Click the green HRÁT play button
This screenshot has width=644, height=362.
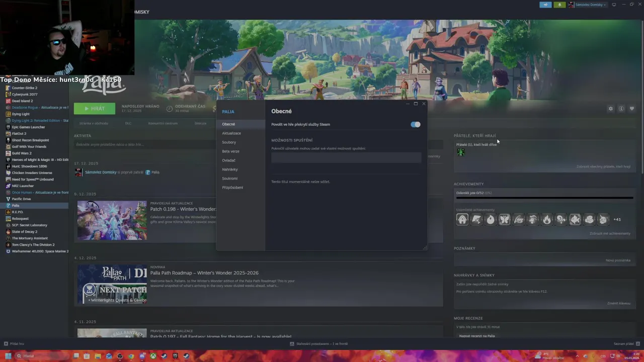tap(94, 109)
